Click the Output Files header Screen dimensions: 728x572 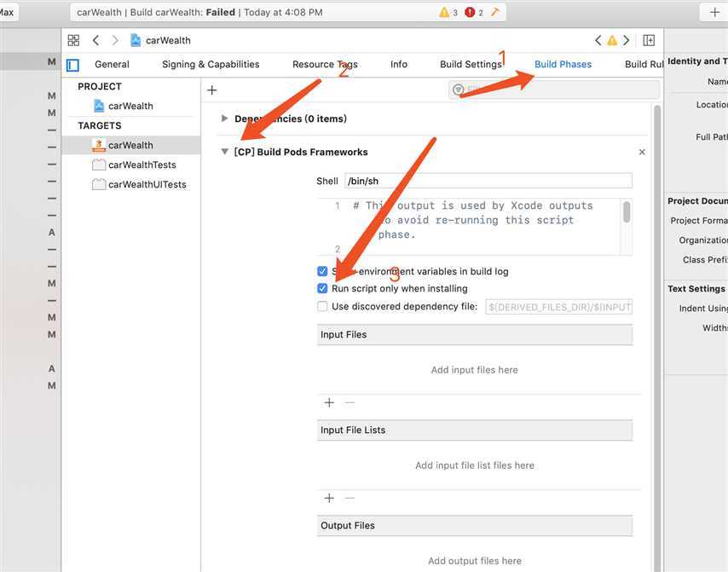pyautogui.click(x=475, y=526)
